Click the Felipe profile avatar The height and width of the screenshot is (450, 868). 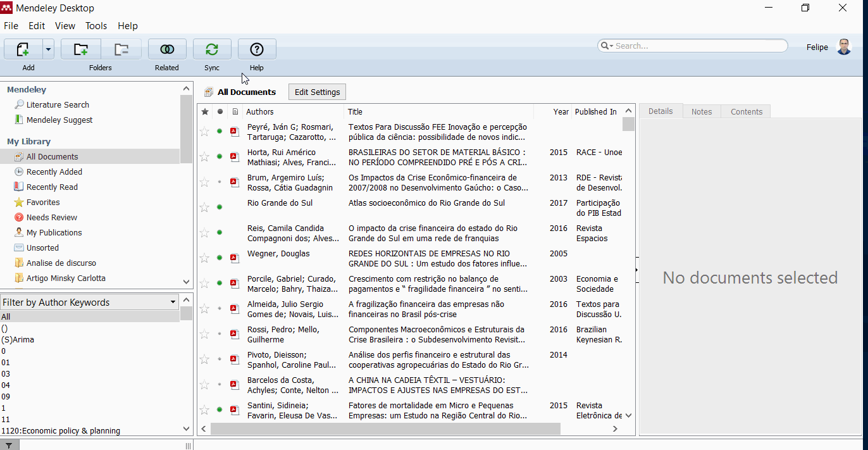tap(844, 47)
